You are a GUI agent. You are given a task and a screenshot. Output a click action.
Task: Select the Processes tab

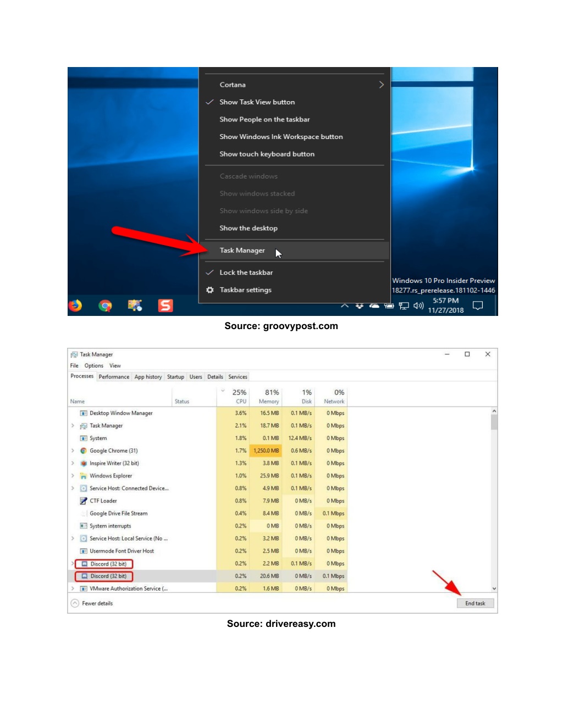pos(82,376)
